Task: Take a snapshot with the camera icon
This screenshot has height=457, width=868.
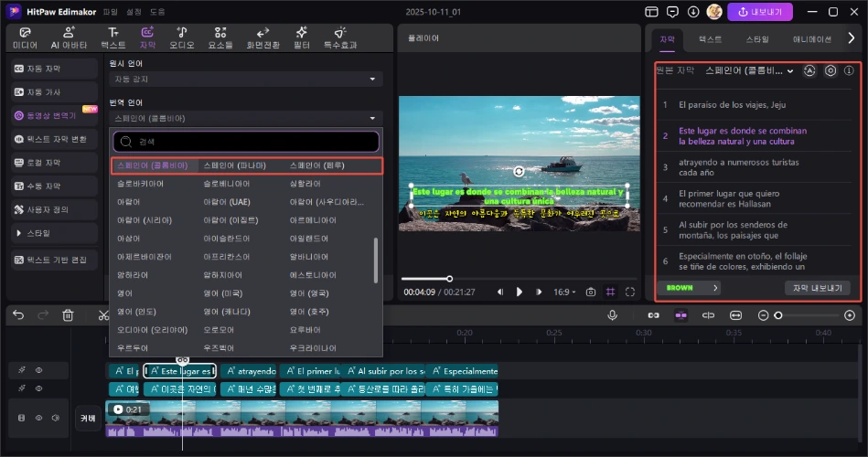Action: (591, 292)
